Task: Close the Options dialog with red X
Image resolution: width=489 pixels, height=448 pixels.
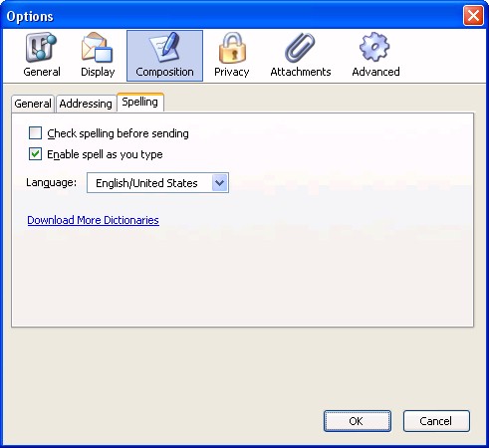Action: (x=473, y=15)
